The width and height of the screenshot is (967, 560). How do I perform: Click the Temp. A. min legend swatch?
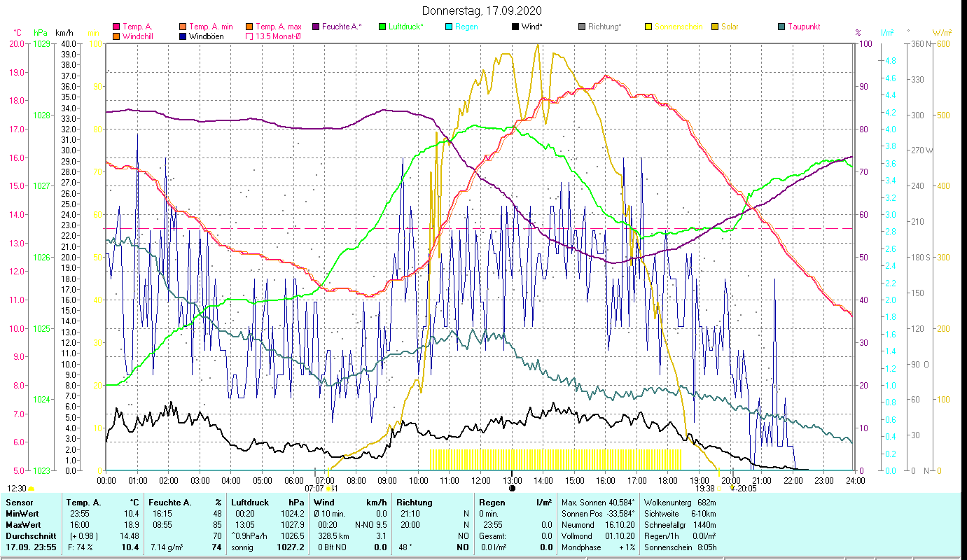(183, 27)
